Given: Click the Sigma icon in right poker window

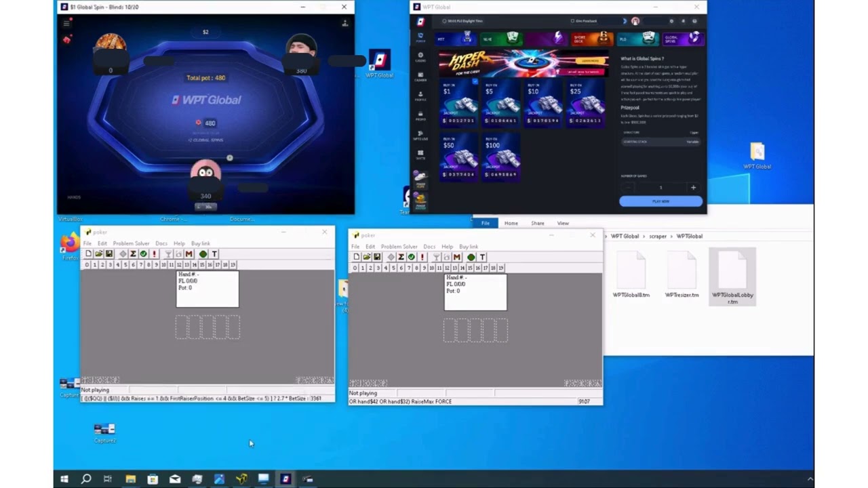Looking at the screenshot, I should click(x=401, y=258).
